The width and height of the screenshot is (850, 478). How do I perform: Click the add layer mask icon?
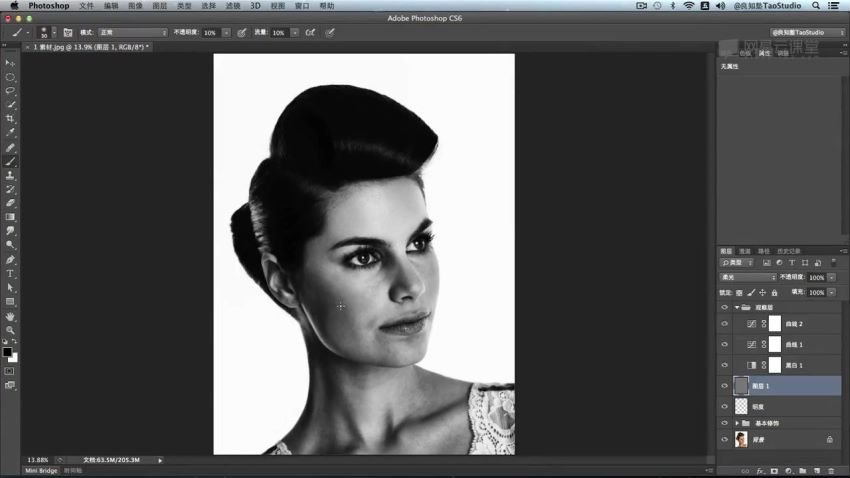pos(774,471)
